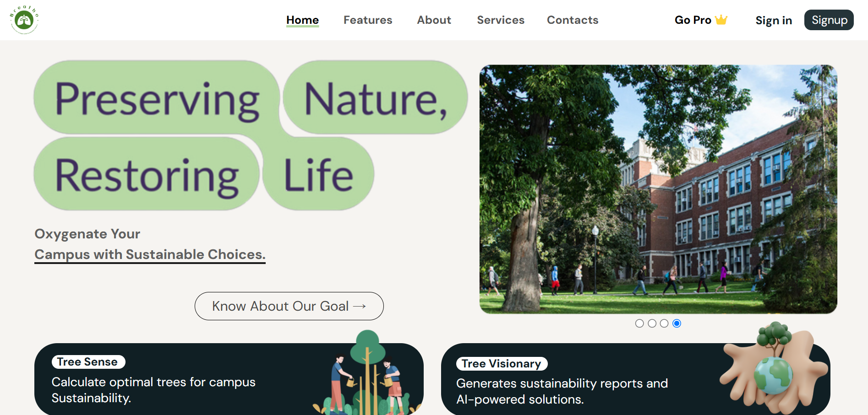Go to the Home nav item
Screen dimensions: 868x415
pos(302,20)
